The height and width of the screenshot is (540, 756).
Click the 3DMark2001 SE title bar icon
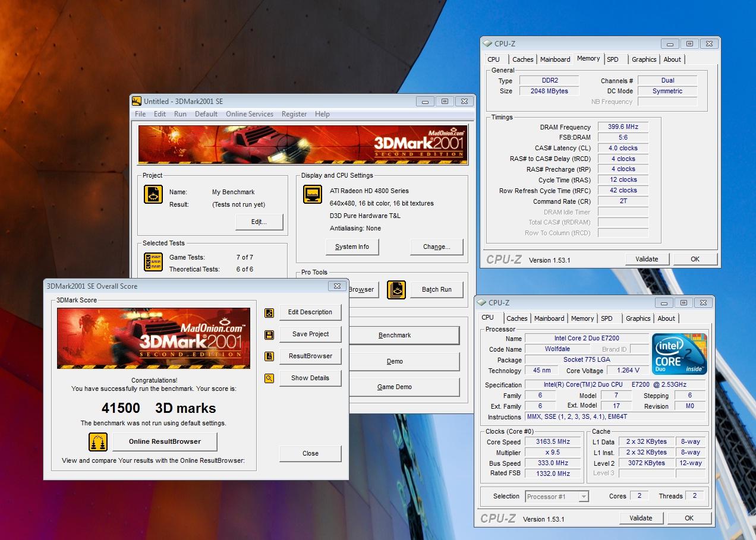(x=137, y=102)
